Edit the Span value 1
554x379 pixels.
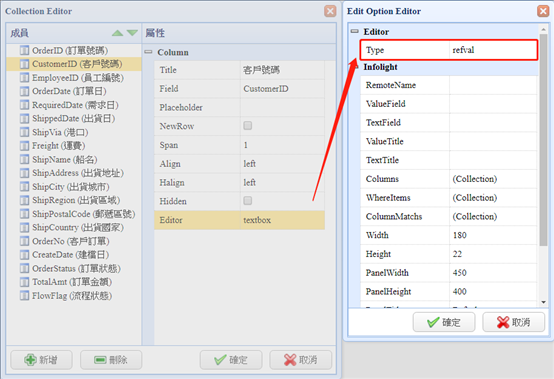coord(282,145)
